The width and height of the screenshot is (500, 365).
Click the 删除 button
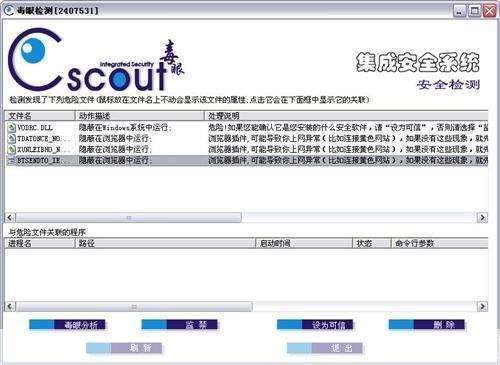click(427, 324)
